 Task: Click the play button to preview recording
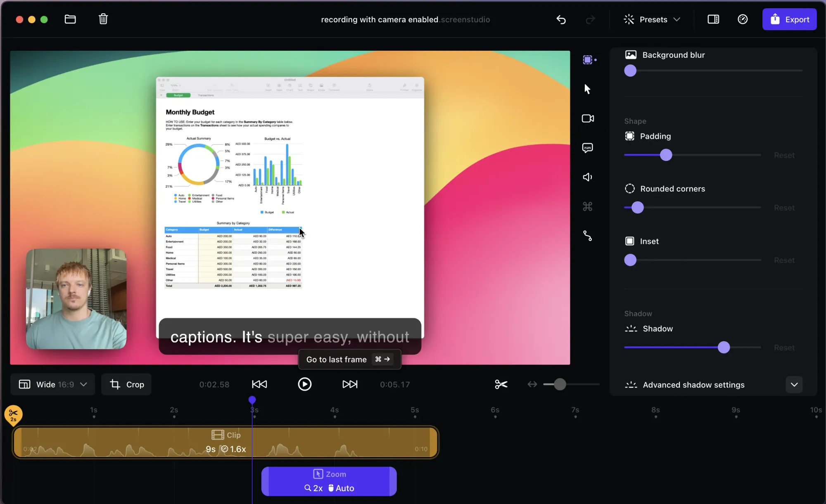point(304,384)
